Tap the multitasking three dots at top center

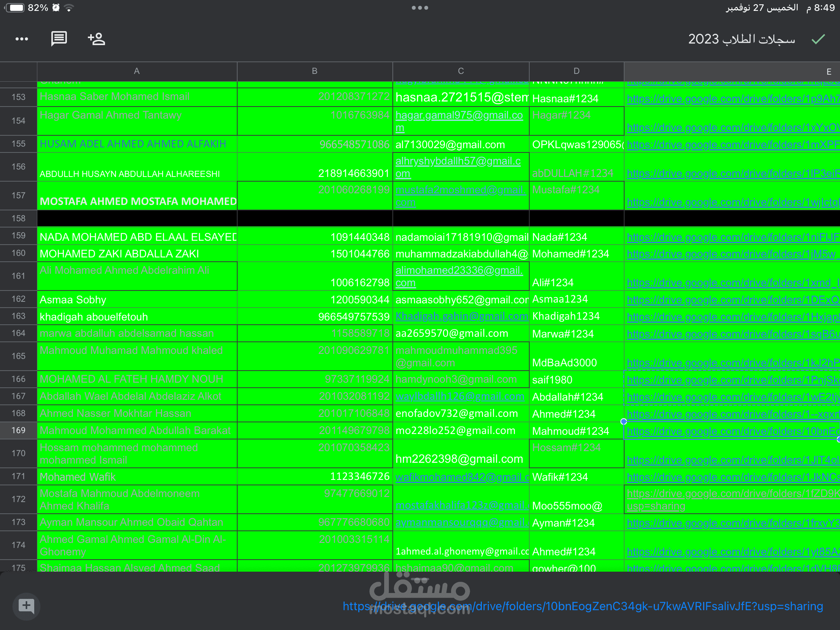pos(420,8)
